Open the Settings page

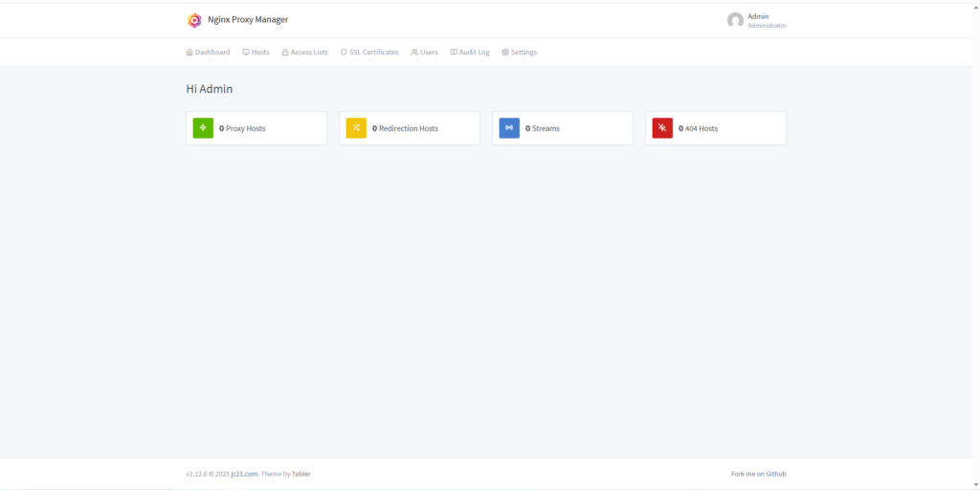(x=520, y=53)
